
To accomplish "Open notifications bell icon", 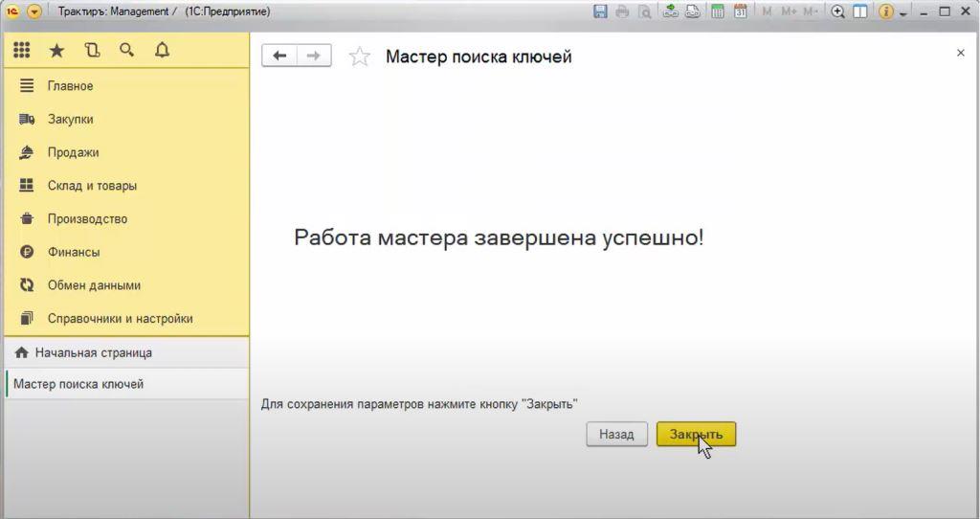I will [x=162, y=51].
